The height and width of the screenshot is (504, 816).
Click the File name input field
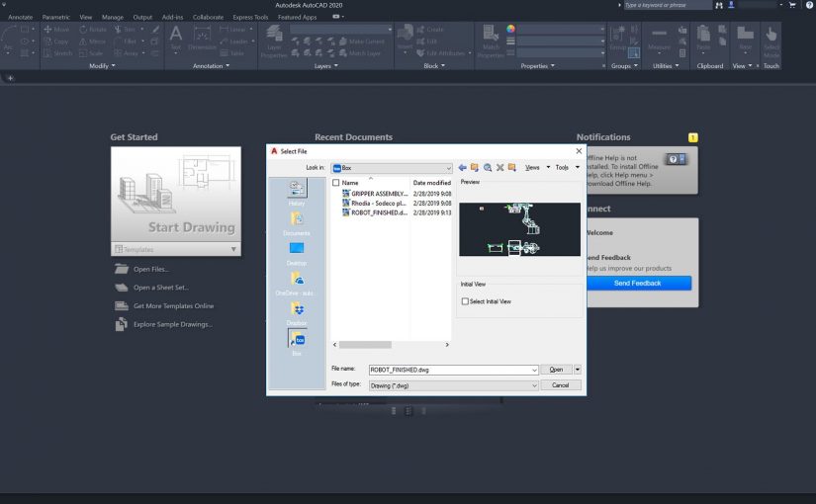click(x=450, y=370)
